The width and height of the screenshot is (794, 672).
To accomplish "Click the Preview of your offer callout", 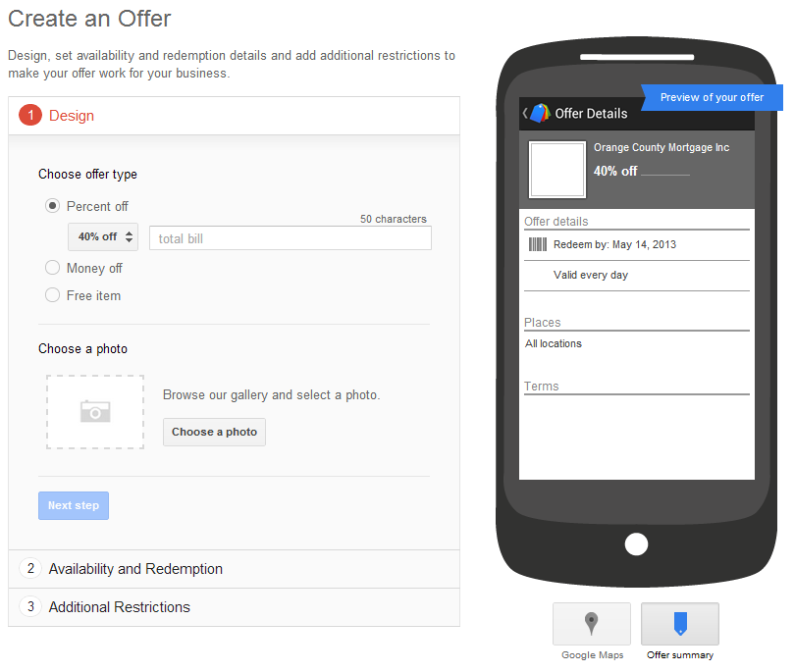I will 712,97.
